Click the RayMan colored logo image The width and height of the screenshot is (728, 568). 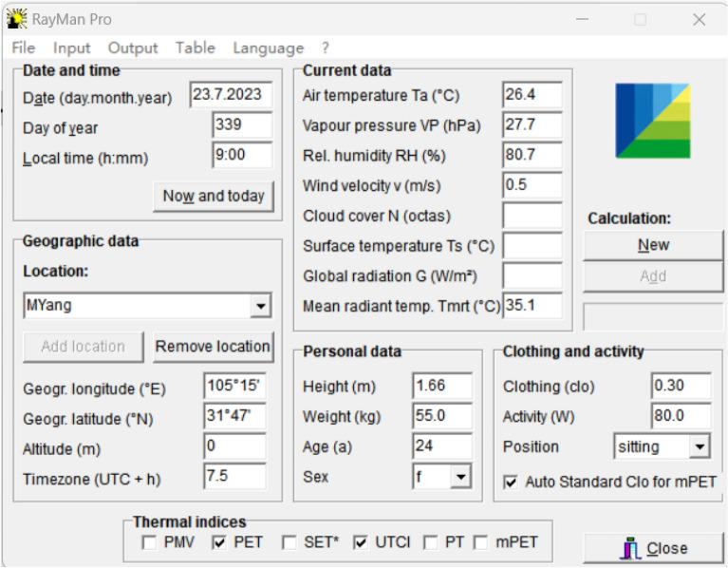(652, 121)
